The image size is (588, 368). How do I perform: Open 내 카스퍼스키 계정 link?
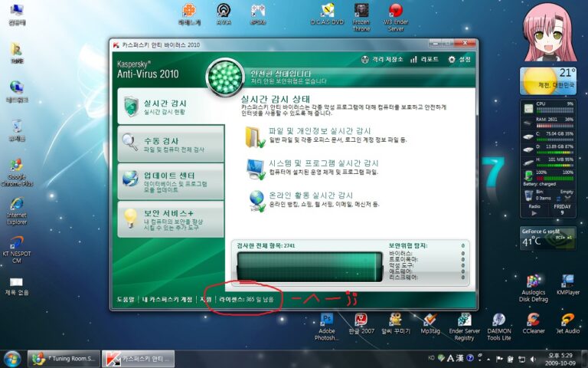167,299
